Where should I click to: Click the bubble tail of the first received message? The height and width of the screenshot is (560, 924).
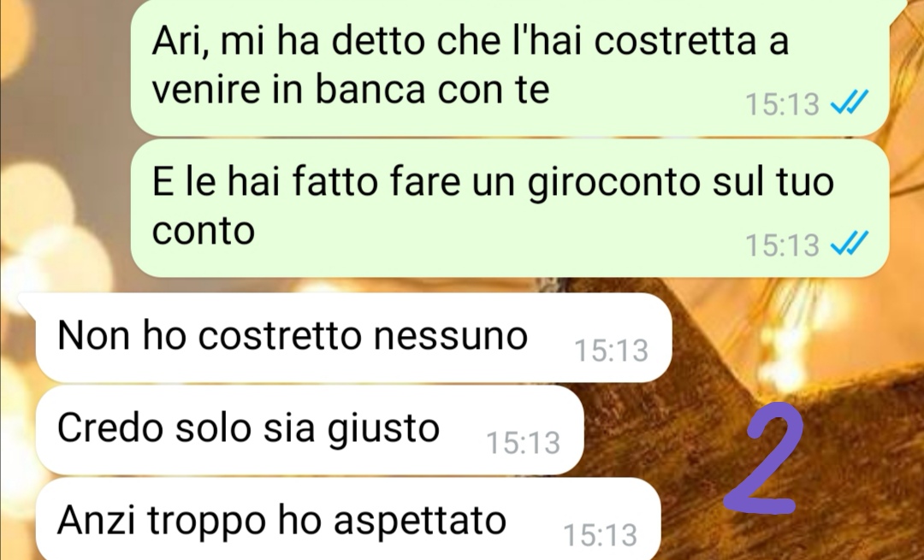(x=28, y=302)
